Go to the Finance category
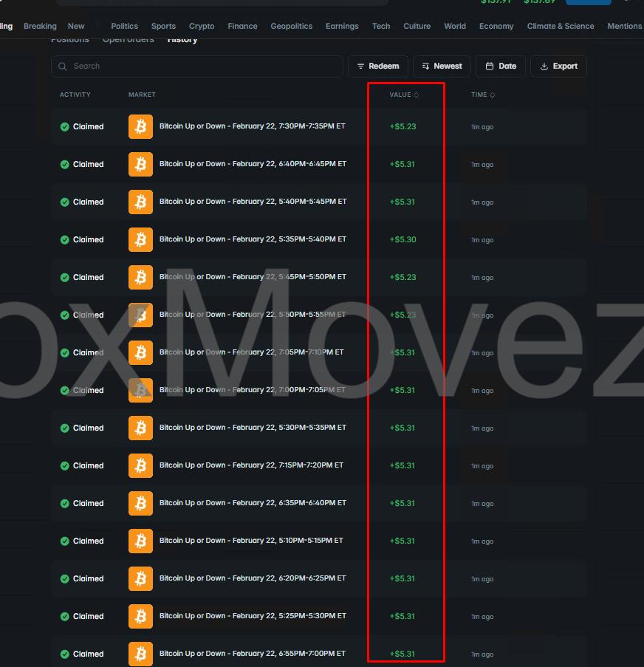Viewport: 644px width, 667px height. 242,26
